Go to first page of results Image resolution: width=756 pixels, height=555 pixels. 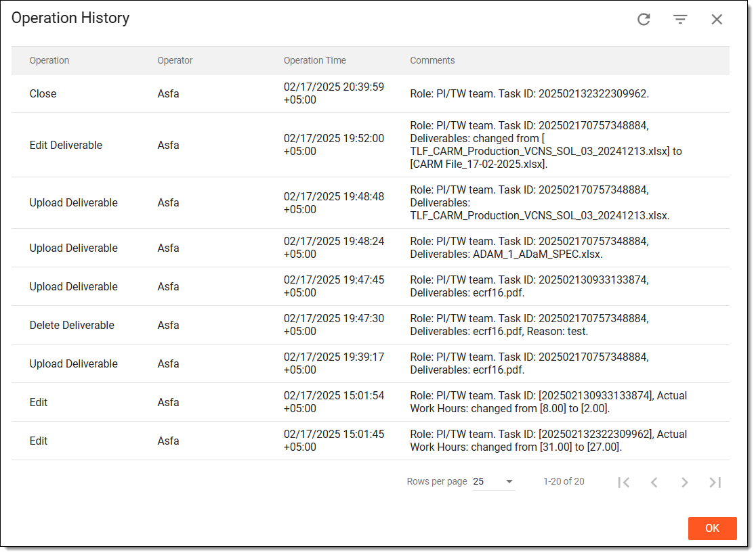(x=623, y=483)
